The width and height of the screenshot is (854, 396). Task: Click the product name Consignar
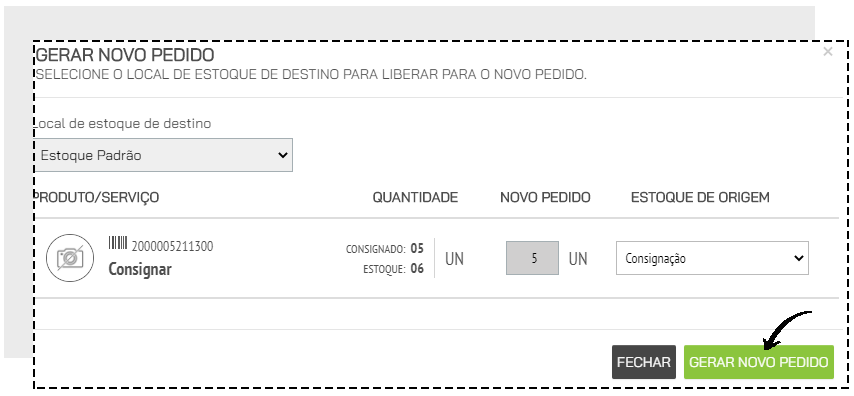pyautogui.click(x=140, y=269)
